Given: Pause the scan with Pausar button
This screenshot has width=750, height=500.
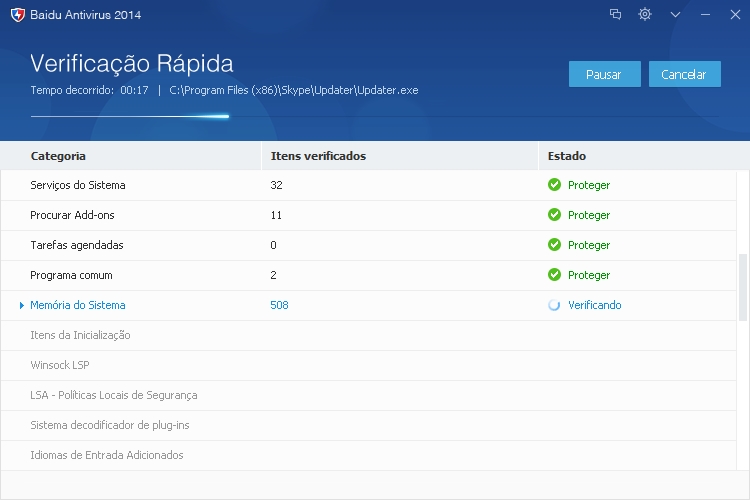Looking at the screenshot, I should tap(605, 74).
